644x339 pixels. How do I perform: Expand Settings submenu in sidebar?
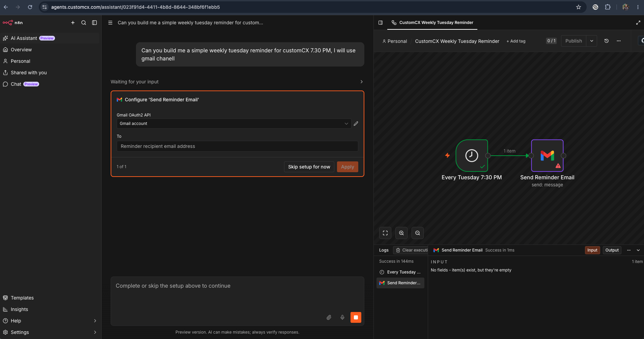(95, 332)
